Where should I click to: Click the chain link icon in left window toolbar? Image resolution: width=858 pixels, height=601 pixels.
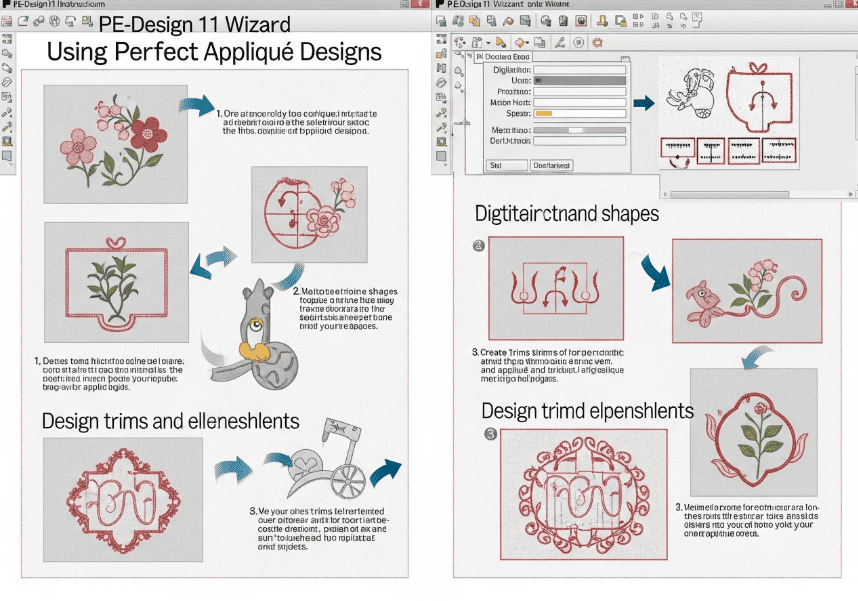click(x=38, y=21)
